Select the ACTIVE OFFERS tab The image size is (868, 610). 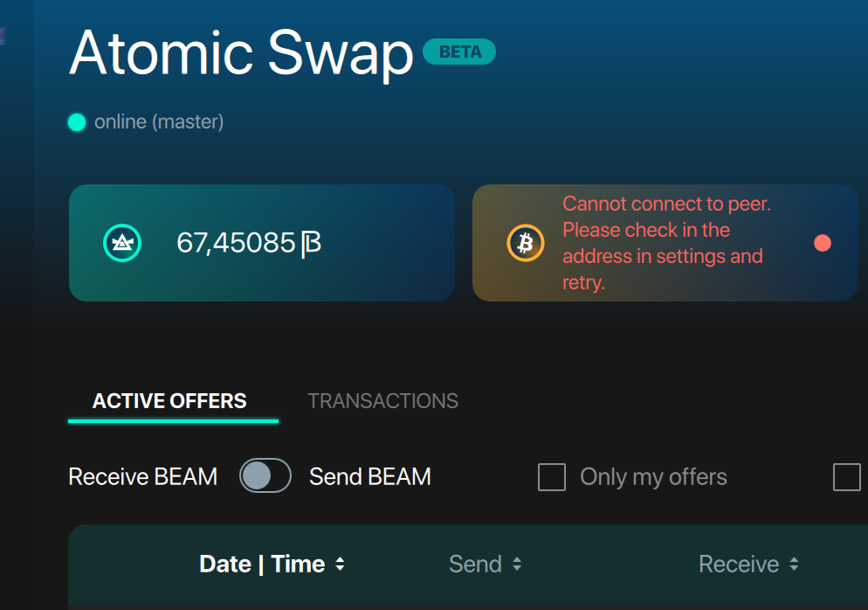point(169,400)
